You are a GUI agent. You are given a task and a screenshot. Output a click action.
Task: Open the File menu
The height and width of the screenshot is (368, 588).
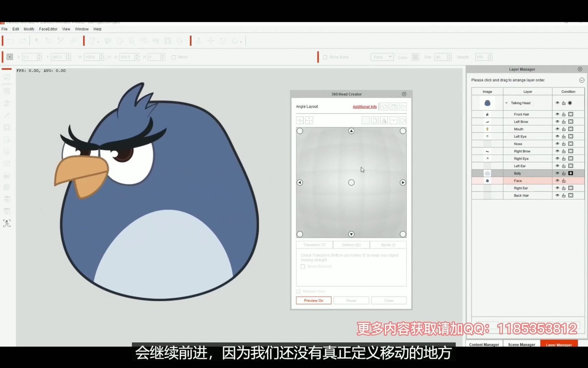4,29
